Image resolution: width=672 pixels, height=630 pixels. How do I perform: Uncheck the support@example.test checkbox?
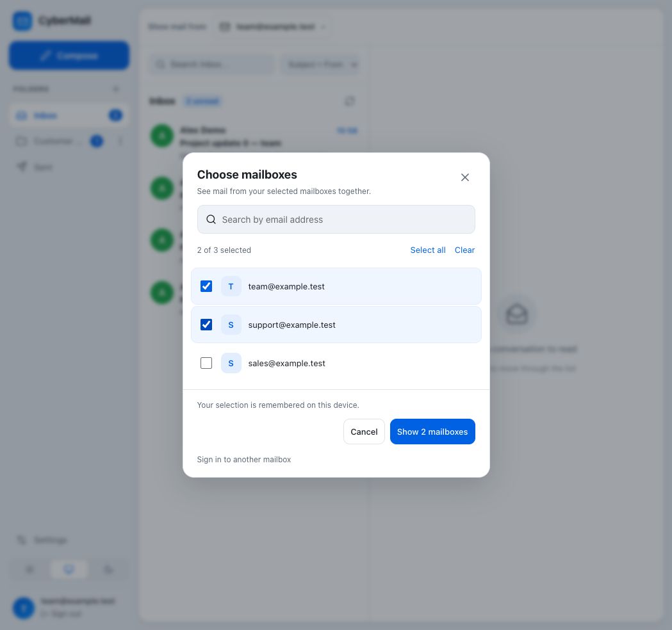point(206,325)
